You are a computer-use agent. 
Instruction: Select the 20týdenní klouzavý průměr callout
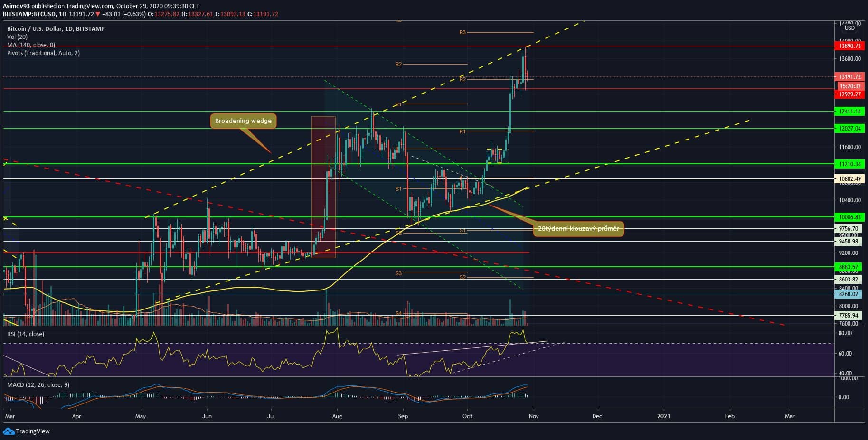578,229
